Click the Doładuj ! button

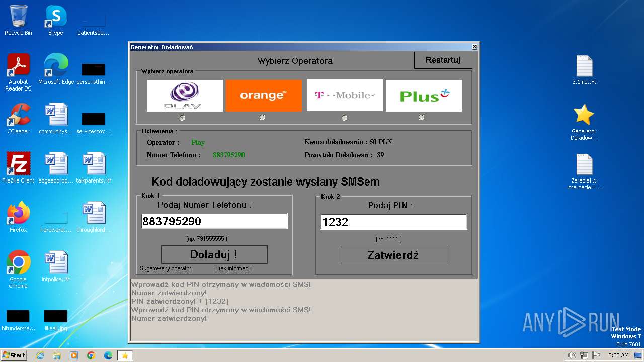point(214,255)
